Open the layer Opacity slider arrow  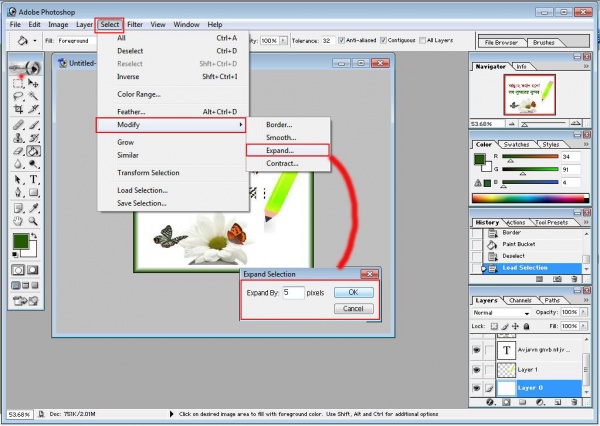click(584, 312)
